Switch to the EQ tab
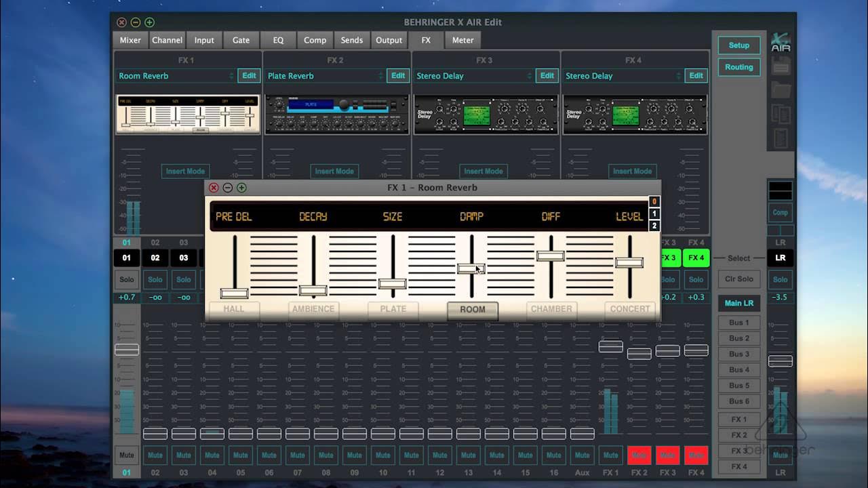 (x=278, y=40)
